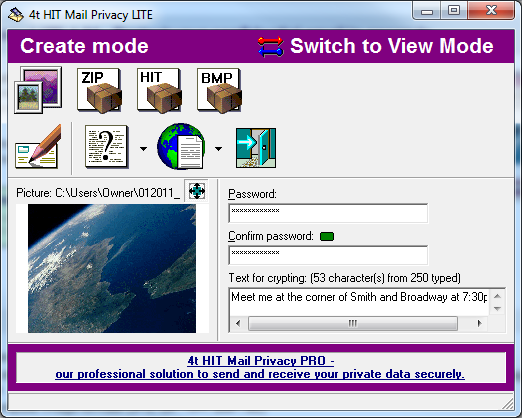Expand dropdown arrow next to globe icon
The height and width of the screenshot is (418, 522).
pos(218,149)
